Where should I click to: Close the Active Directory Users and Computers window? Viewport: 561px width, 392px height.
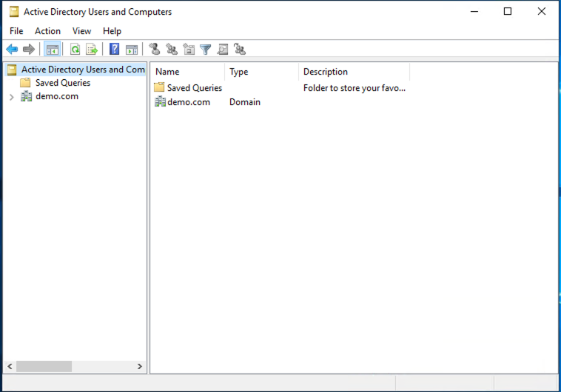[x=541, y=11]
